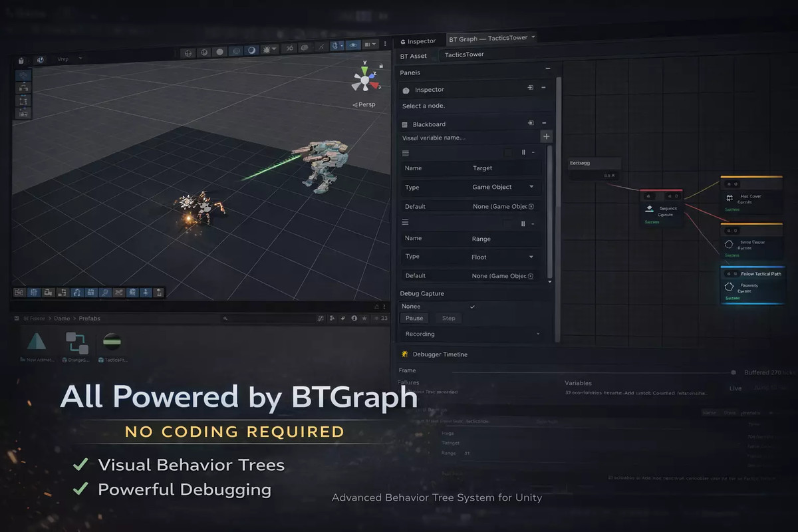The width and height of the screenshot is (798, 532).
Task: Click the Pause button under Debug Capture
Action: click(414, 318)
